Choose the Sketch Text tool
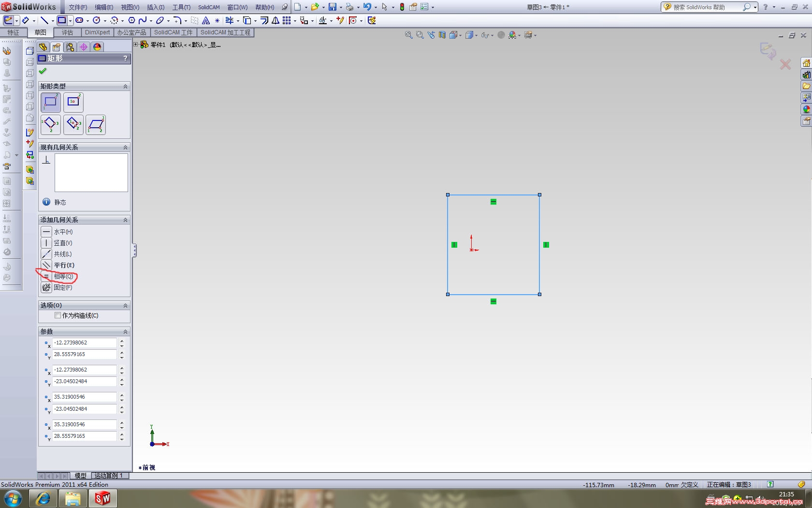Viewport: 812px width, 508px height. coord(206,20)
